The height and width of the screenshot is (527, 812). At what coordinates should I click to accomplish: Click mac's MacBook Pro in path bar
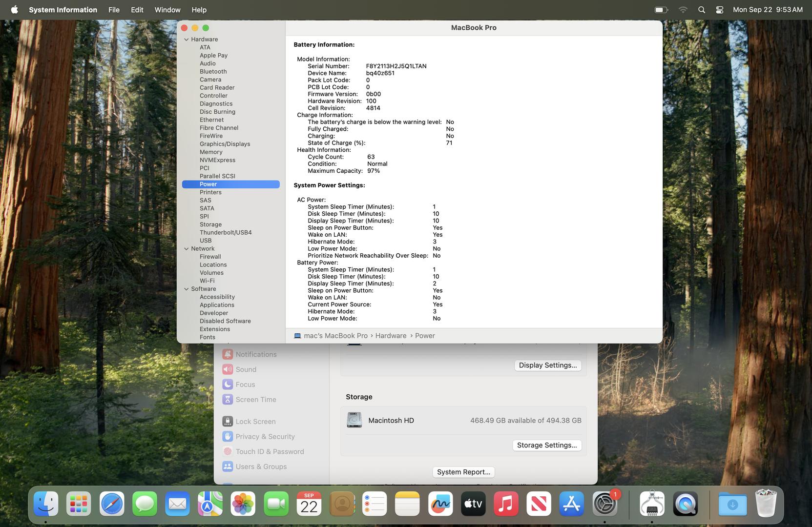(x=335, y=336)
